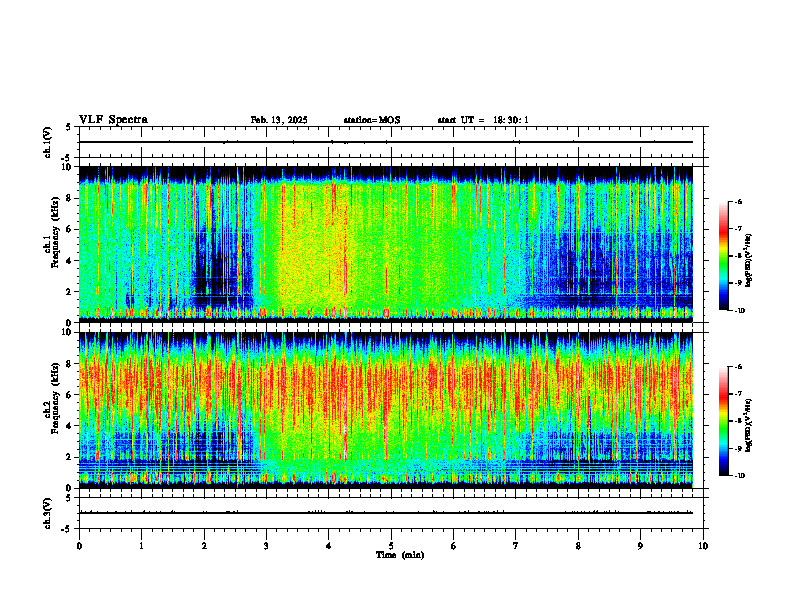Click the "ch.3(V)" waveform axis label

(47, 513)
